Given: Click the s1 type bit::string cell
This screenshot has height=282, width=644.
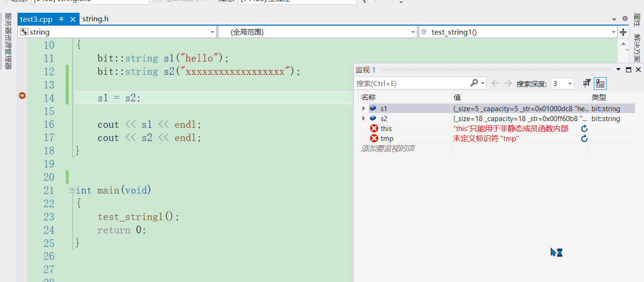Looking at the screenshot, I should 606,108.
